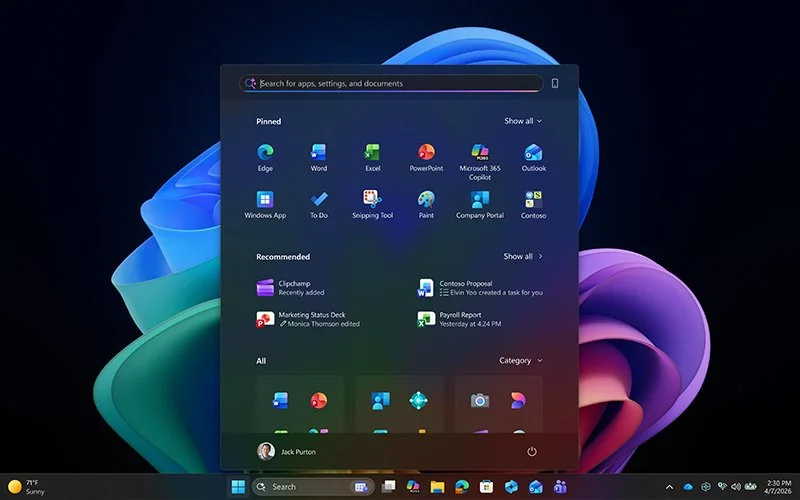
Task: Open Contoso Proposal recommended document
Action: (480, 288)
